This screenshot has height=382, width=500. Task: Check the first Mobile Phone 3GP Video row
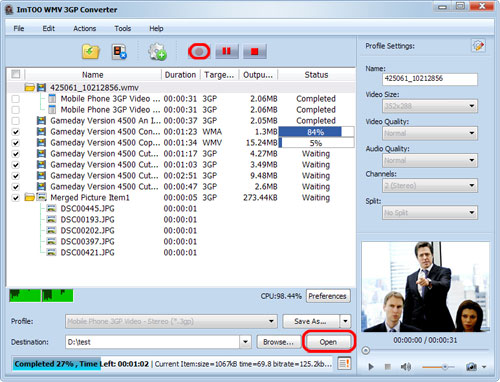[15, 99]
